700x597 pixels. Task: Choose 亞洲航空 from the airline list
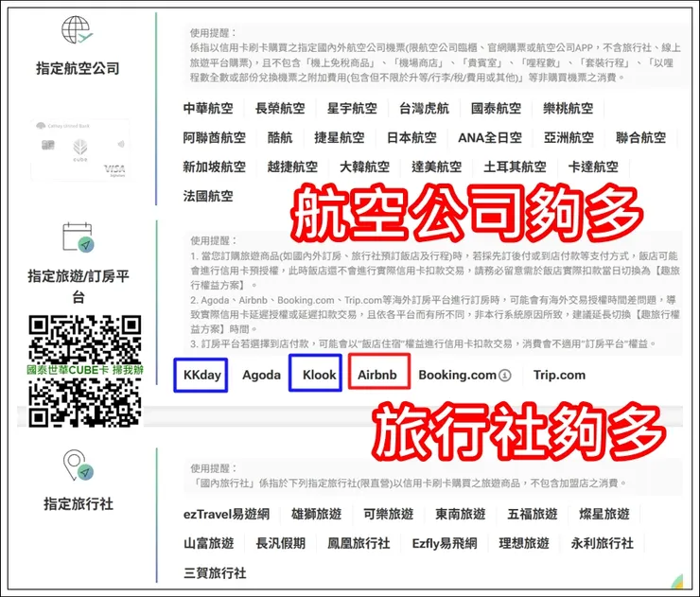pyautogui.click(x=569, y=137)
